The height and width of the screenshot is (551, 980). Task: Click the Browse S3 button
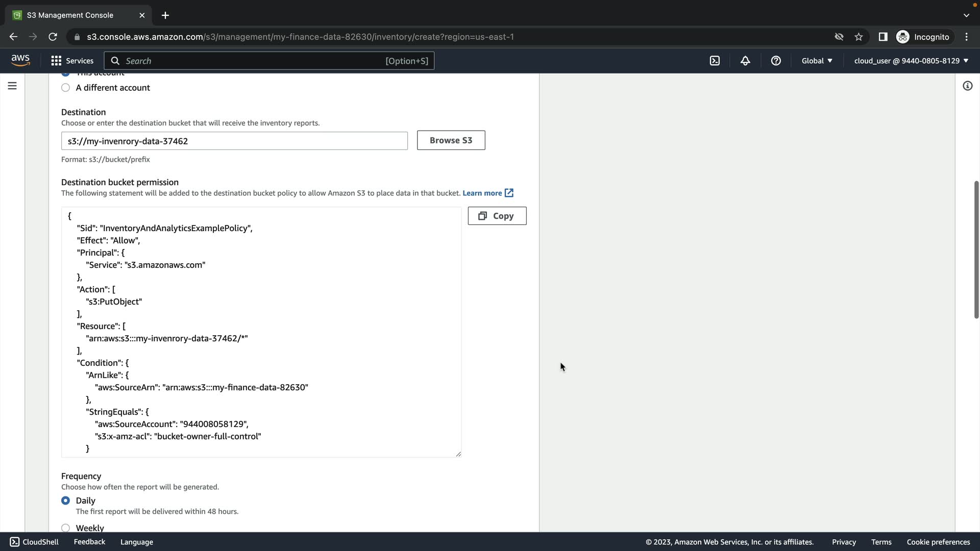click(x=451, y=140)
